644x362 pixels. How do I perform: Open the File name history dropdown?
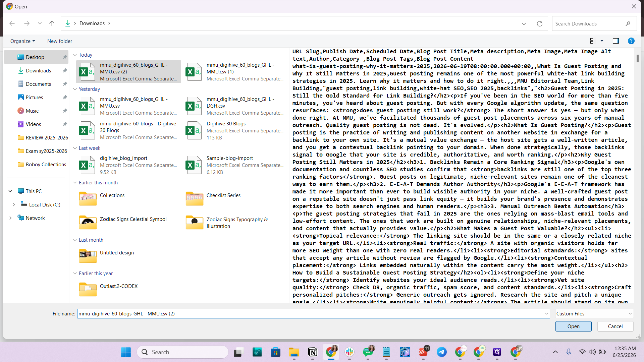tap(547, 314)
